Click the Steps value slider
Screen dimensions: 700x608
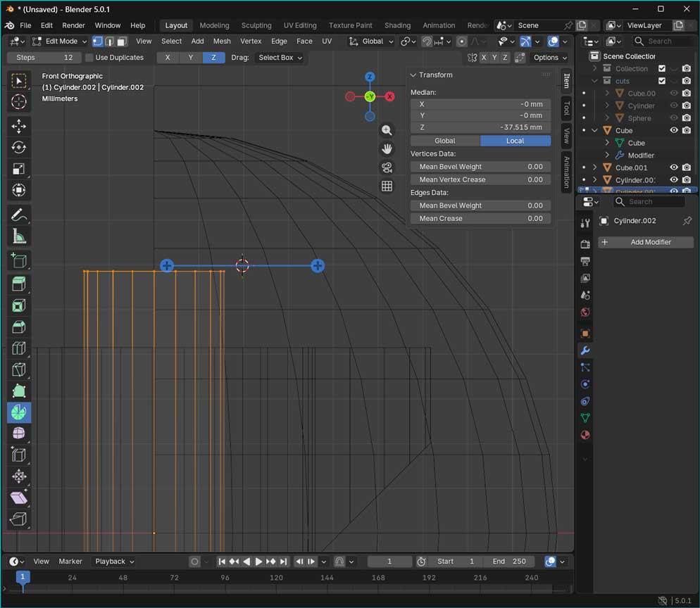coord(44,58)
